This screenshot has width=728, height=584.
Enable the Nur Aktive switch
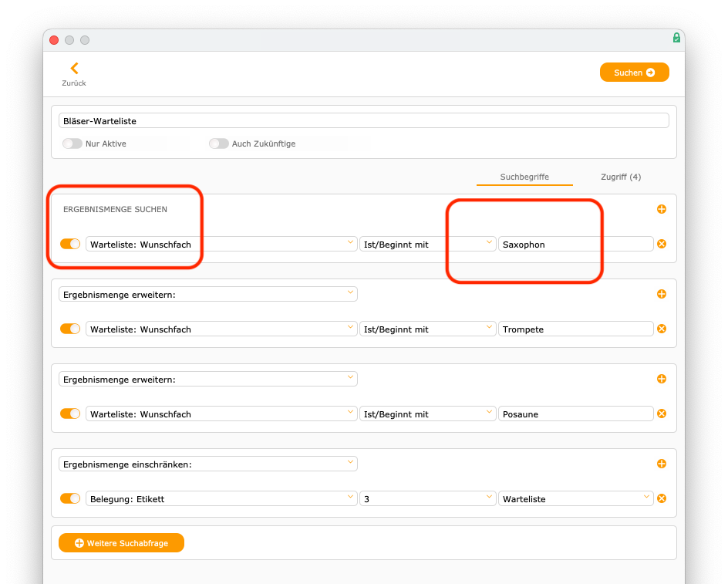click(72, 143)
